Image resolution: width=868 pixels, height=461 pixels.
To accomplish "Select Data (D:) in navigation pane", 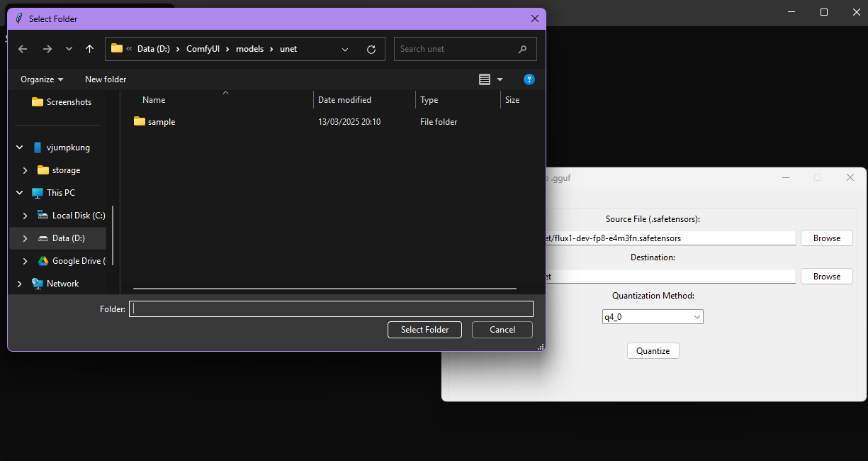I will coord(68,238).
